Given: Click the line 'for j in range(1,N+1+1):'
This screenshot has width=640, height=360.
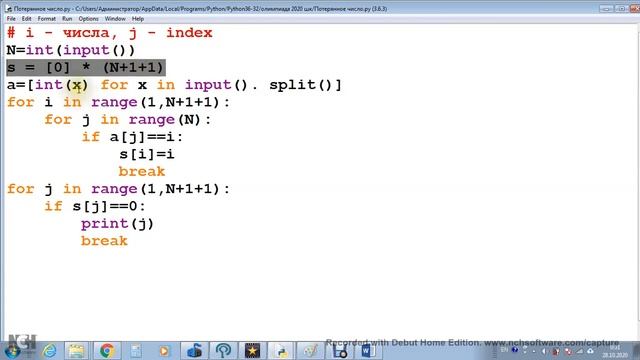Looking at the screenshot, I should [x=118, y=189].
